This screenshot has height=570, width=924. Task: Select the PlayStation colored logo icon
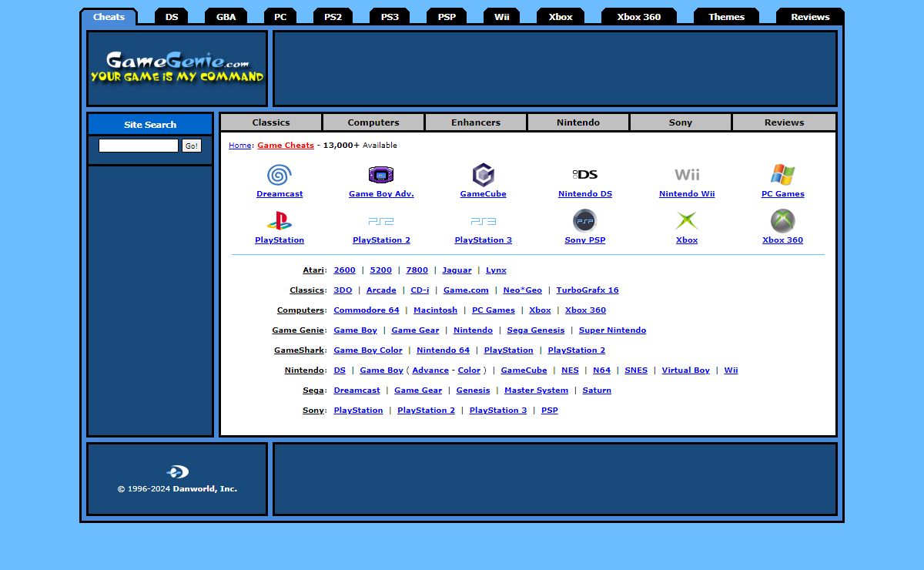279,221
